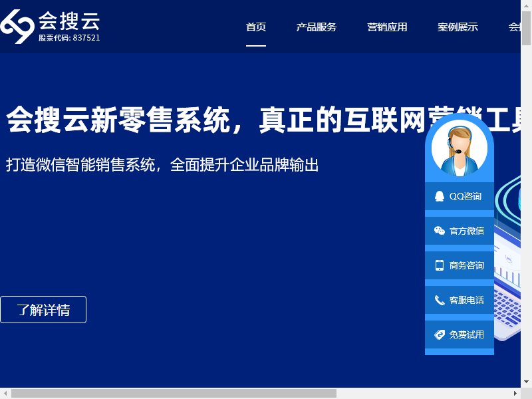The height and width of the screenshot is (399, 532).
Task: Click the telephone handset icon for 客服电话
Action: [x=440, y=300]
